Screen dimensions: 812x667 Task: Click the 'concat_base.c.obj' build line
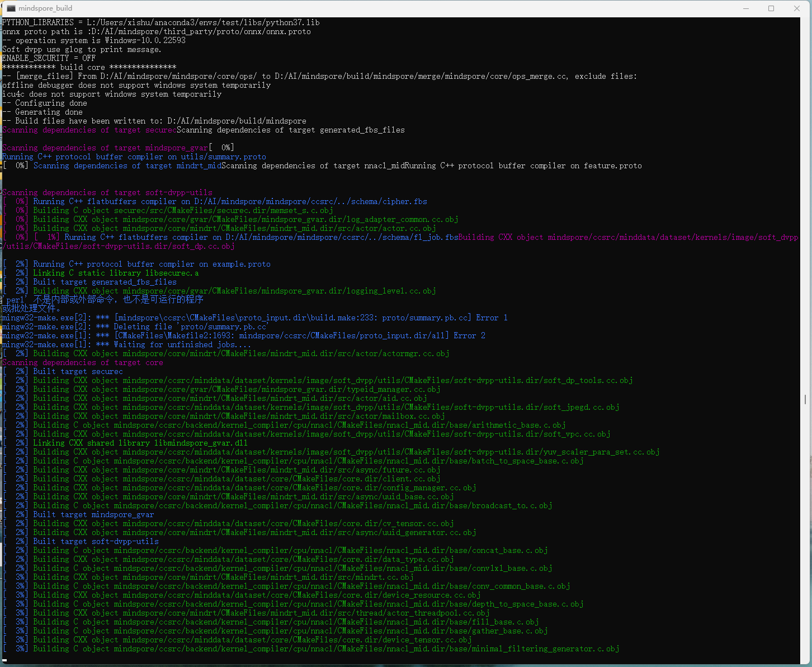pos(275,550)
